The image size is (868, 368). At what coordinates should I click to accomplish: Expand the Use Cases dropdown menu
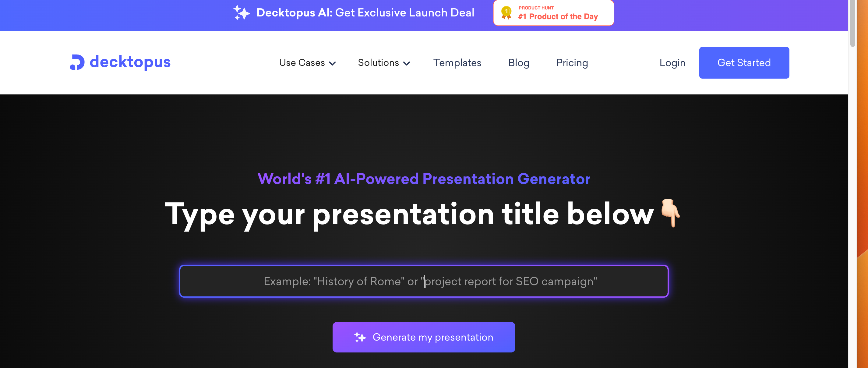[x=307, y=62]
